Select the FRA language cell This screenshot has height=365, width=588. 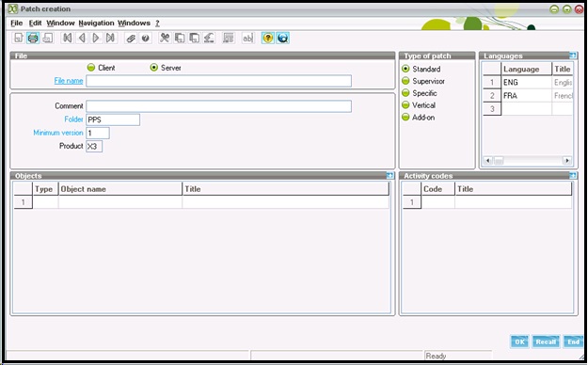pos(527,96)
